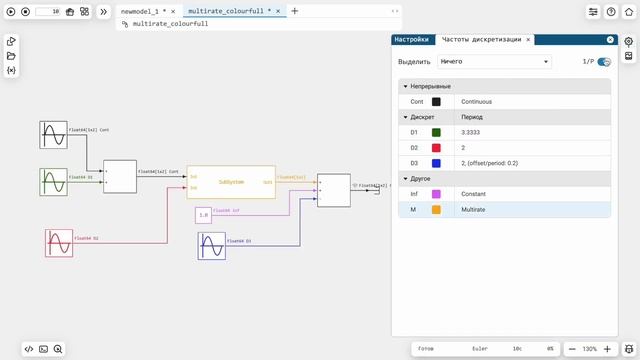Open gear settings icon on right edge
The height and width of the screenshot is (360, 640).
pyautogui.click(x=629, y=41)
